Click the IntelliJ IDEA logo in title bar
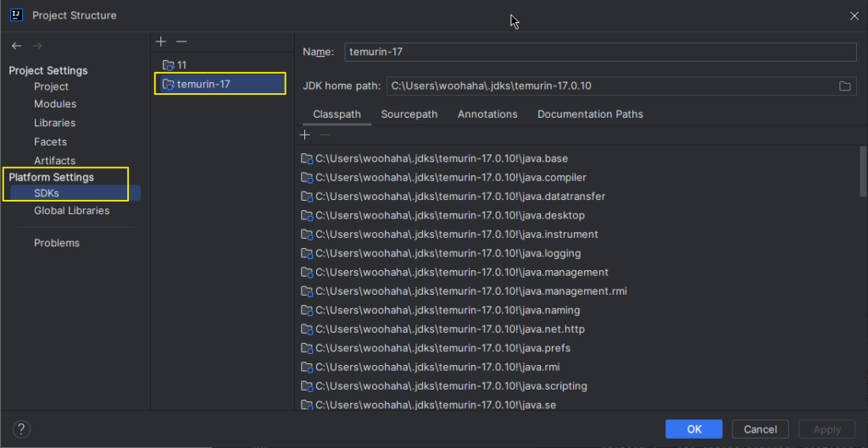868x448 pixels. coord(17,15)
